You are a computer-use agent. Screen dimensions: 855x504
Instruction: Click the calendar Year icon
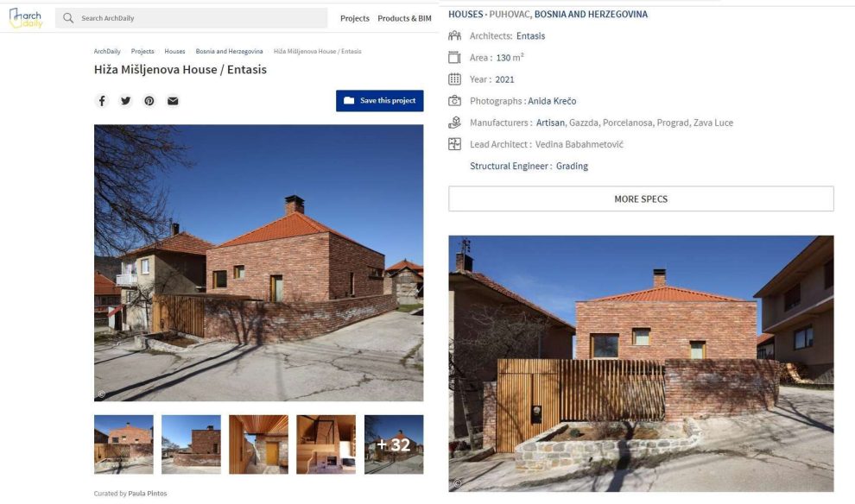tap(454, 79)
